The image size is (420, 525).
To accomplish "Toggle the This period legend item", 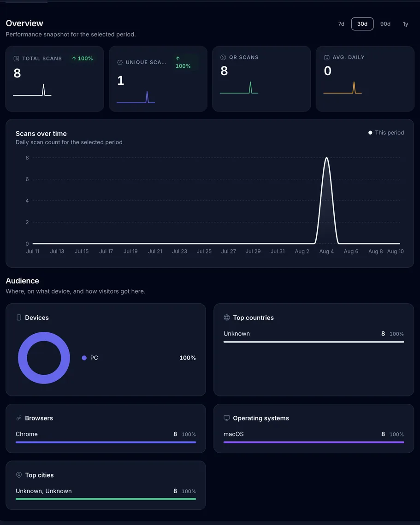I will 386,133.
